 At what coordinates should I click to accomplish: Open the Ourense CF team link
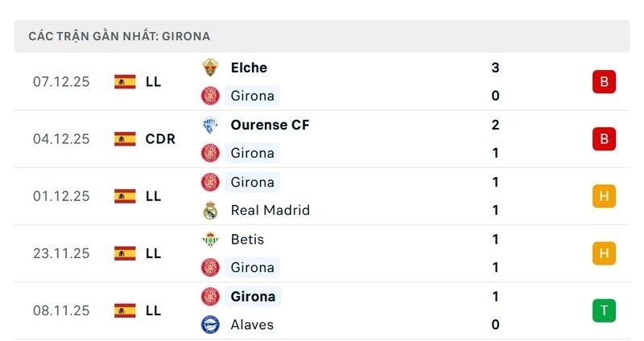(270, 125)
